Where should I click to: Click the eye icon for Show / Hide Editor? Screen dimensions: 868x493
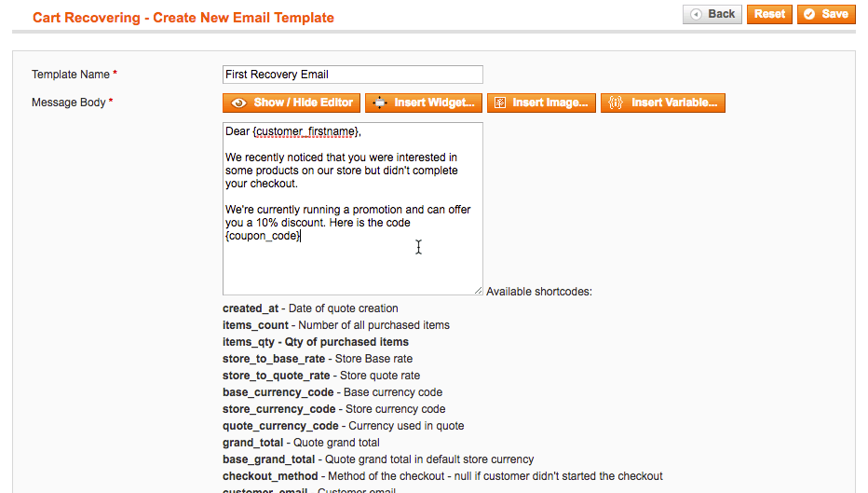239,103
